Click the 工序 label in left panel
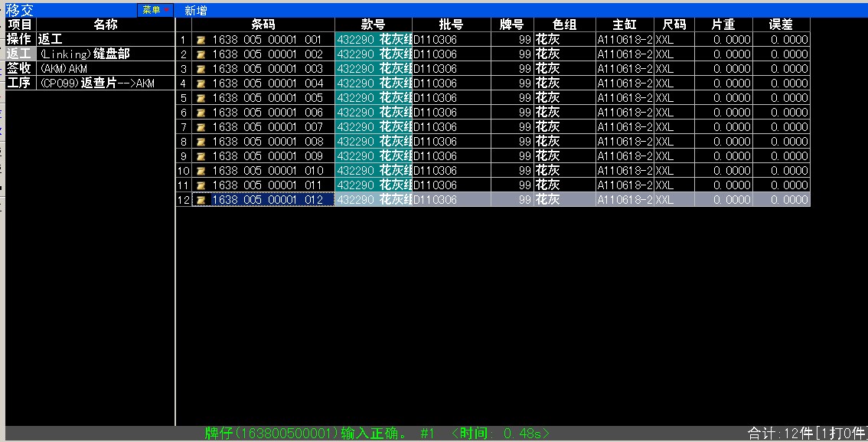The width and height of the screenshot is (868, 442). [21, 83]
